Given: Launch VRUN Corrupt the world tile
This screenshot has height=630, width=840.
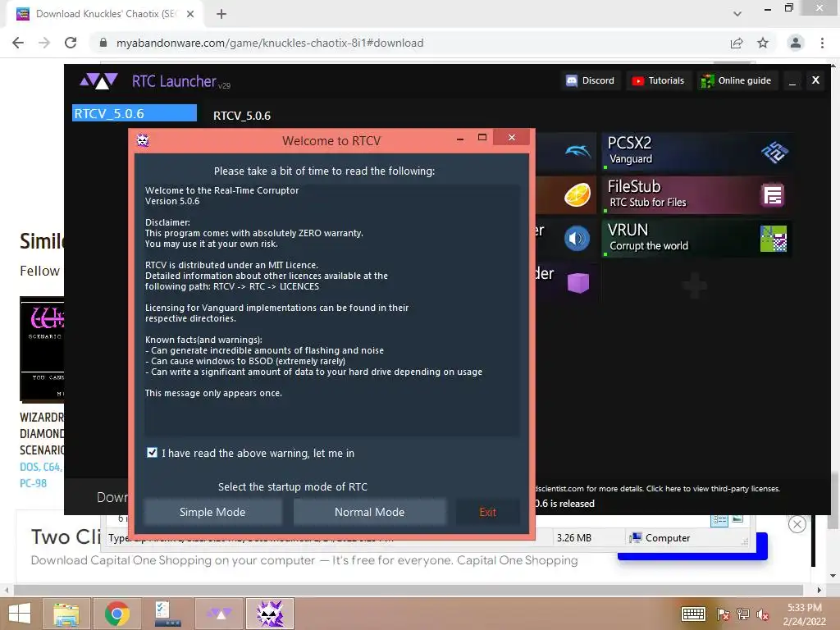Looking at the screenshot, I should click(x=696, y=239).
